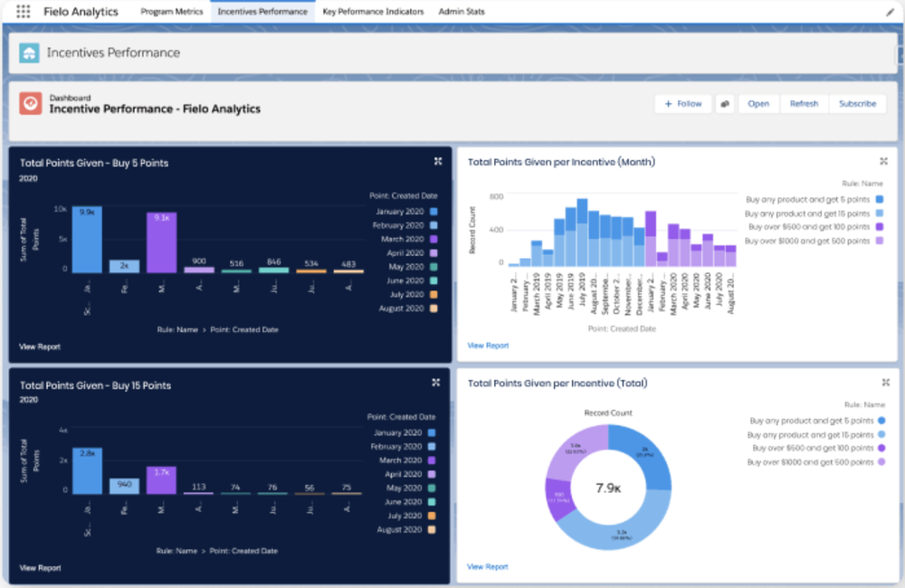
Task: Click July 2020 swatch in Buy 15 legend
Action: (431, 516)
